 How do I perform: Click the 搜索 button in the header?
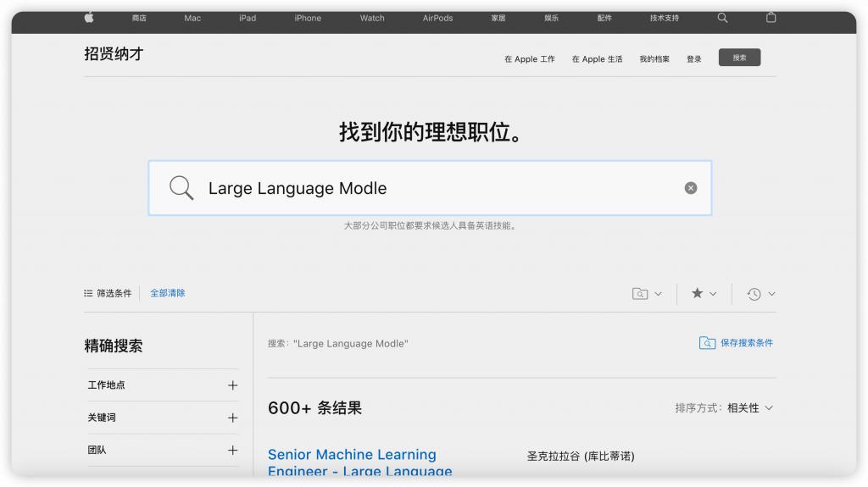tap(739, 58)
